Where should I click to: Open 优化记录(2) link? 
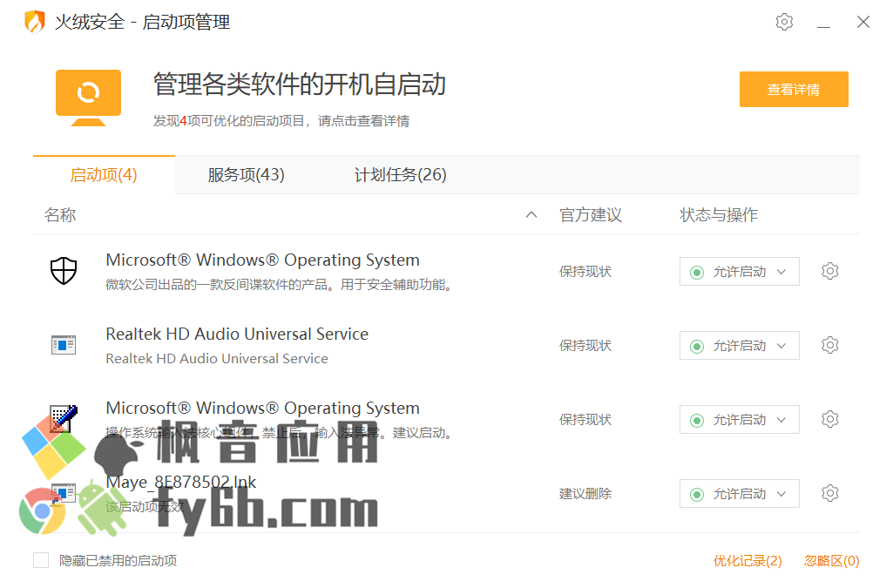coord(748,561)
